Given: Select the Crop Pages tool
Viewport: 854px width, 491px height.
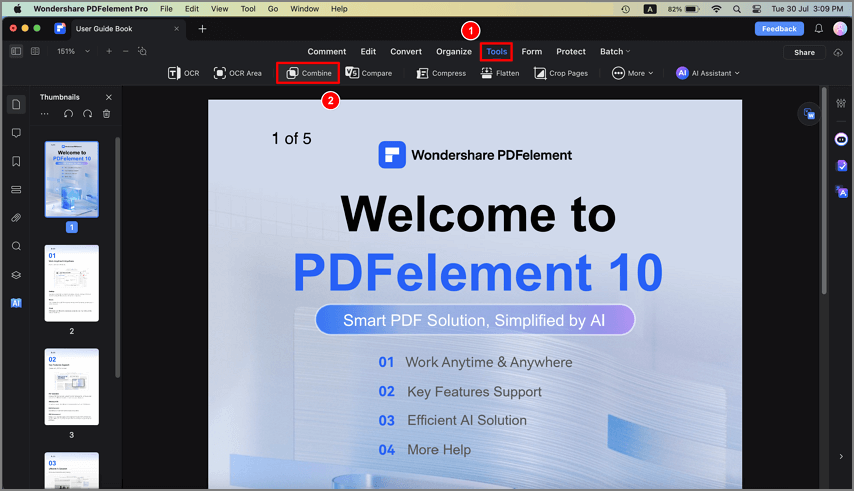Looking at the screenshot, I should click(x=561, y=73).
